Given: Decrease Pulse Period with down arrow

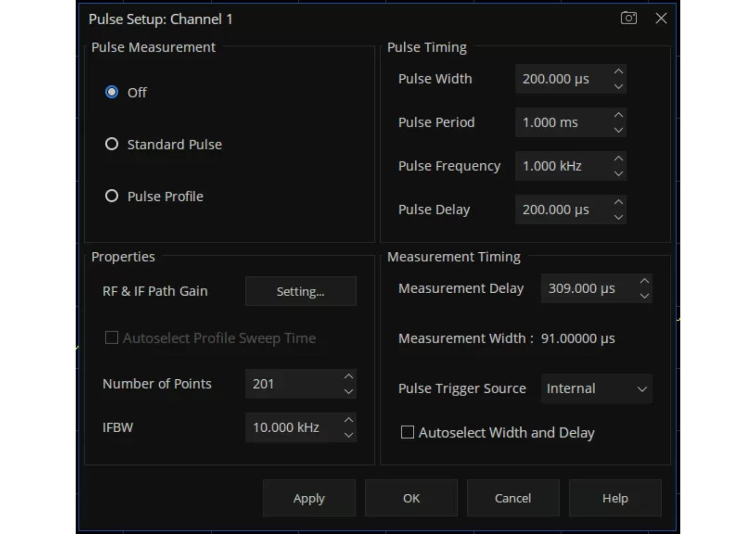Looking at the screenshot, I should pyautogui.click(x=618, y=130).
